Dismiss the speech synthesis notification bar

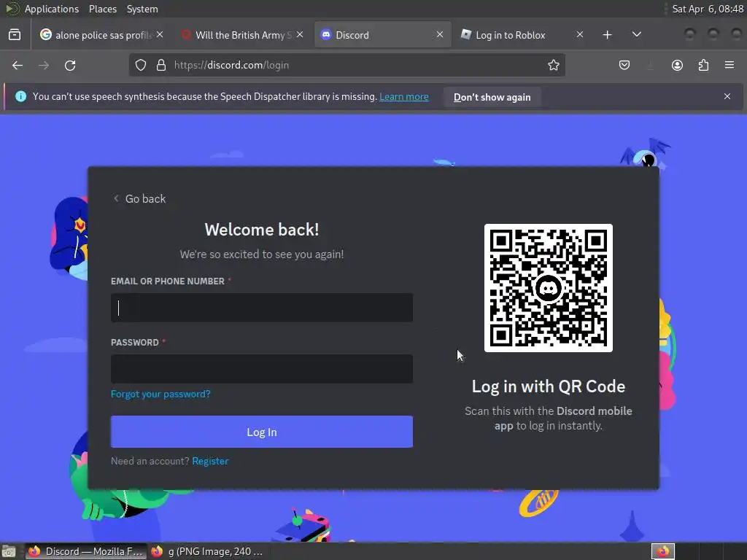pos(727,97)
